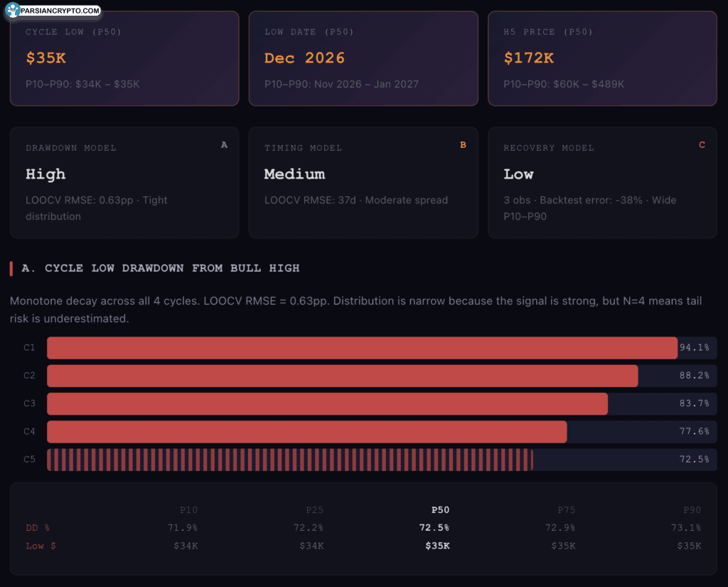
Task: Click the red marker beside section A heading
Action: point(11,268)
